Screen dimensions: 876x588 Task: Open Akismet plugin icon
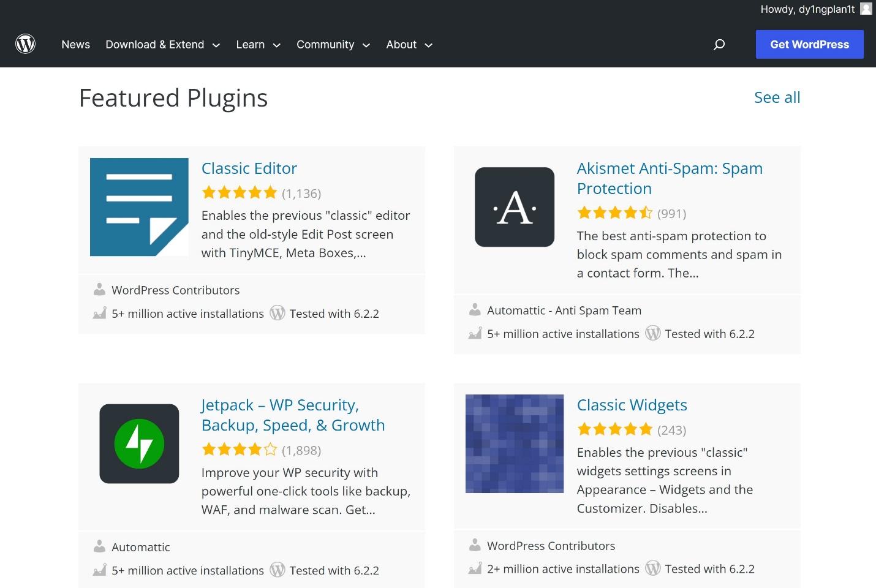point(515,207)
